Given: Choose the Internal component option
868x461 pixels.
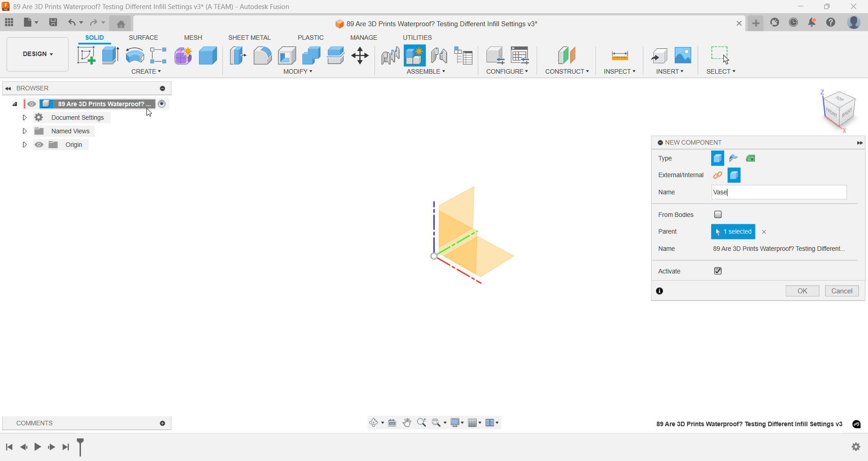Looking at the screenshot, I should click(x=734, y=175).
